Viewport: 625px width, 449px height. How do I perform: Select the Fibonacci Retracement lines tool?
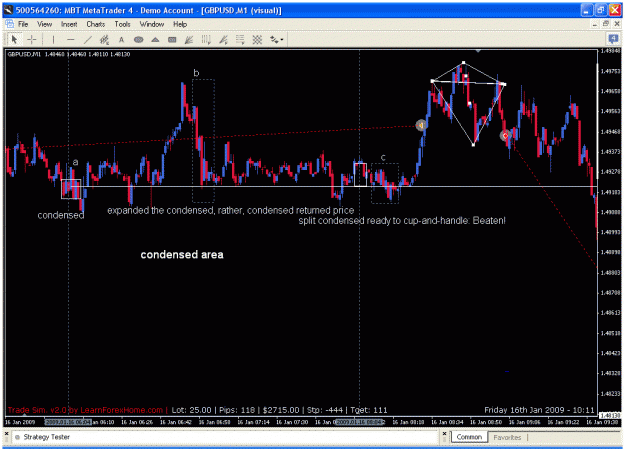(x=240, y=39)
